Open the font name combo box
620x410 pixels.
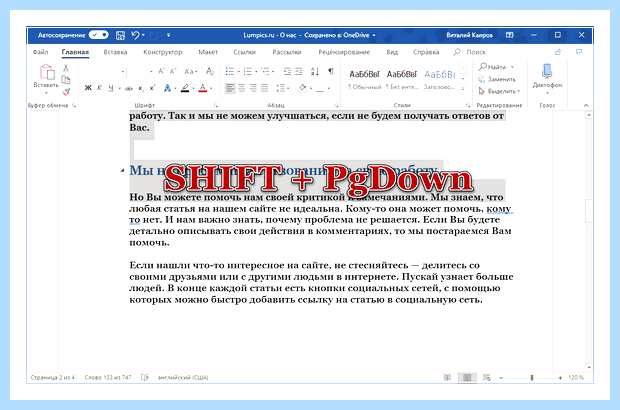[104, 72]
